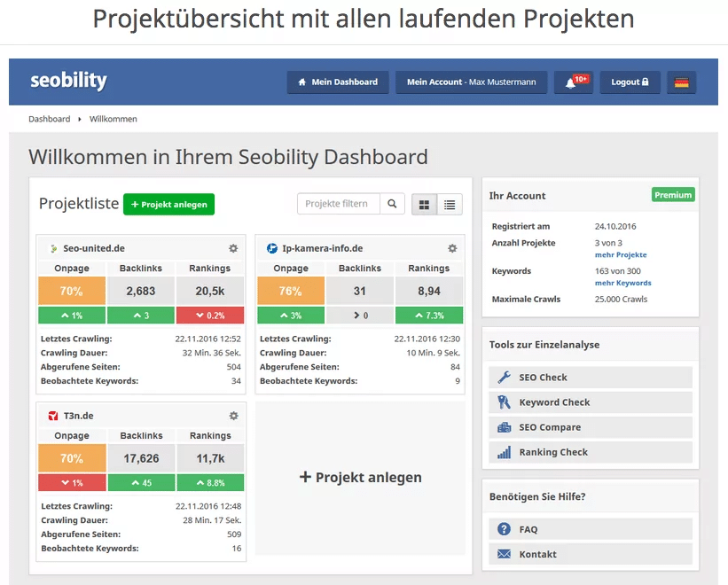
Task: Click T3n.de Rankings 11,7k value
Action: tap(210, 458)
